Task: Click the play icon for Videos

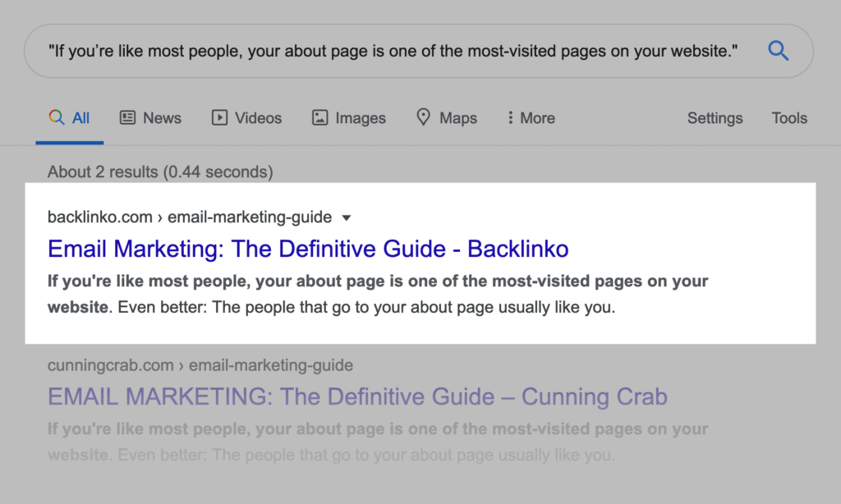Action: 219,117
